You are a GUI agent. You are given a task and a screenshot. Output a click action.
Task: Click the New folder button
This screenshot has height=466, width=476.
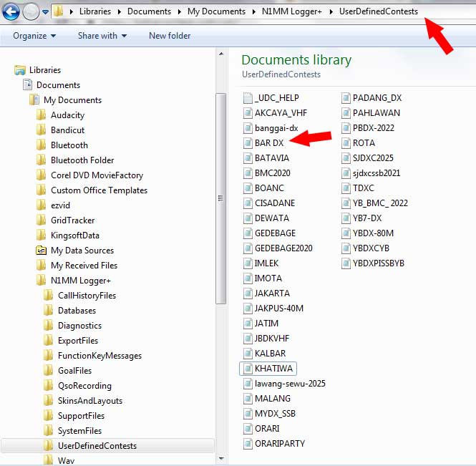coord(169,36)
